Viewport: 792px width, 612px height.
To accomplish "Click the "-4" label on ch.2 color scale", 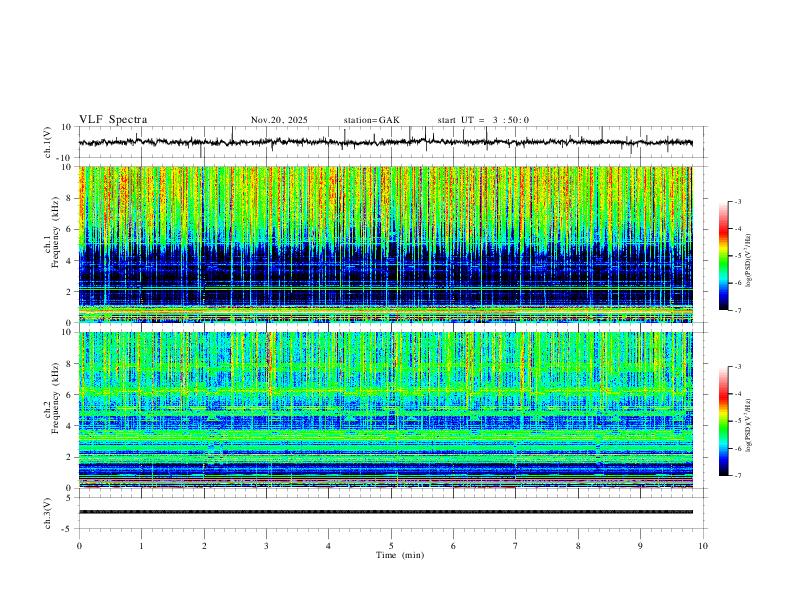I will (x=738, y=394).
